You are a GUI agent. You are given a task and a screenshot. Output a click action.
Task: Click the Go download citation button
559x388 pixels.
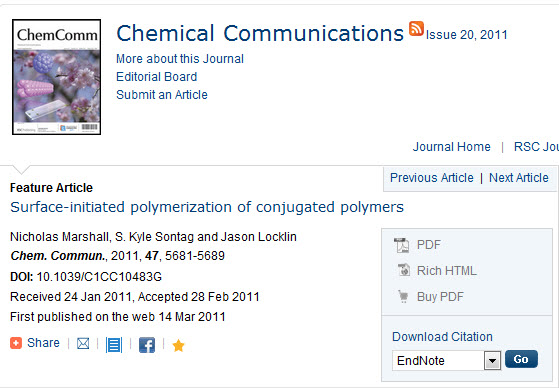(521, 359)
